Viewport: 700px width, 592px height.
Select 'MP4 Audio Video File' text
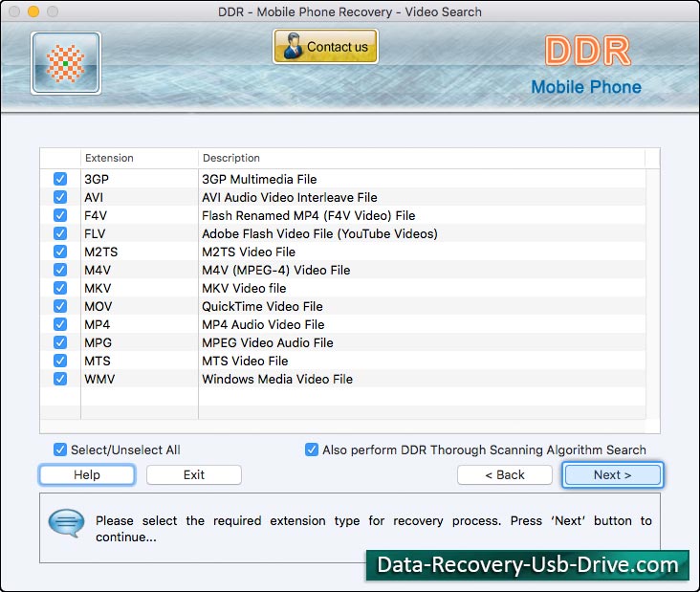click(x=263, y=324)
